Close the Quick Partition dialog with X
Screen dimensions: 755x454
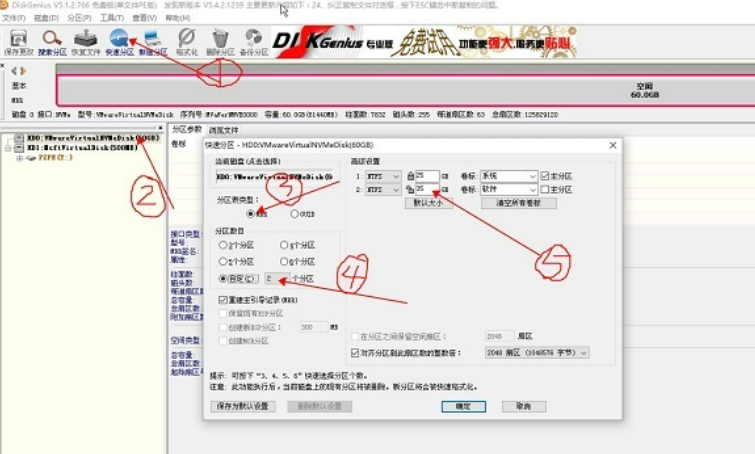(612, 145)
